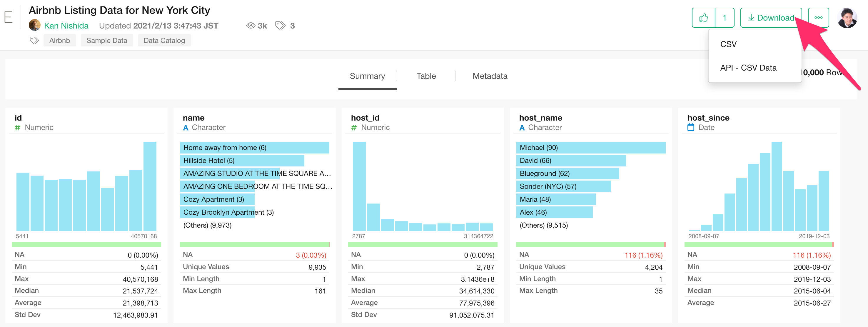Click the tallest bar in host_since histogram
The width and height of the screenshot is (868, 327).
[x=776, y=186]
